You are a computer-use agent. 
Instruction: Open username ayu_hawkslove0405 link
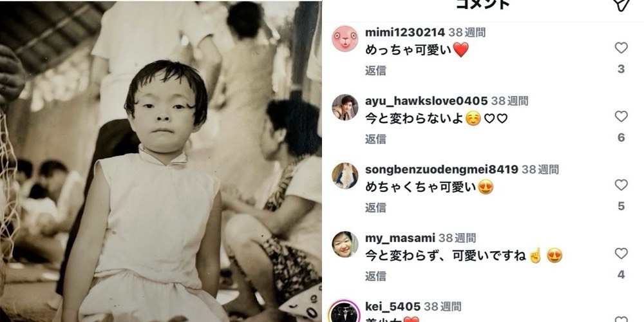pos(426,101)
